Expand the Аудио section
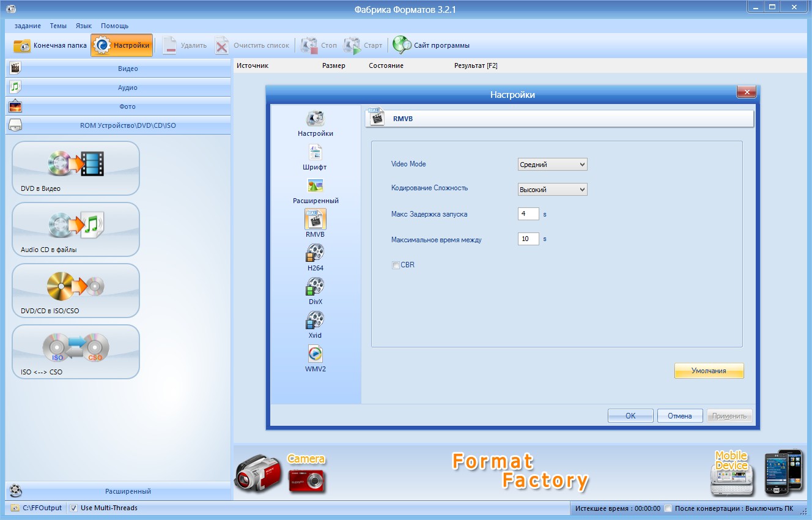The width and height of the screenshot is (812, 520). 118,87
